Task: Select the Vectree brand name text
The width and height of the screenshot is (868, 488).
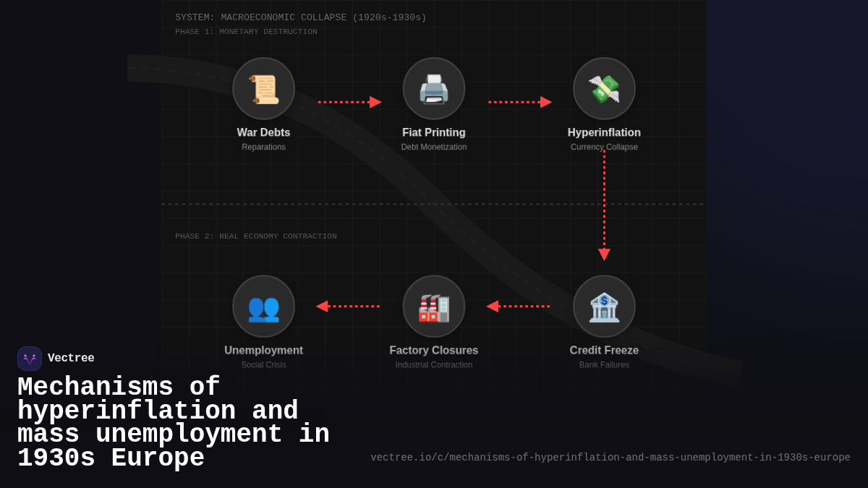Action: pyautogui.click(x=72, y=358)
